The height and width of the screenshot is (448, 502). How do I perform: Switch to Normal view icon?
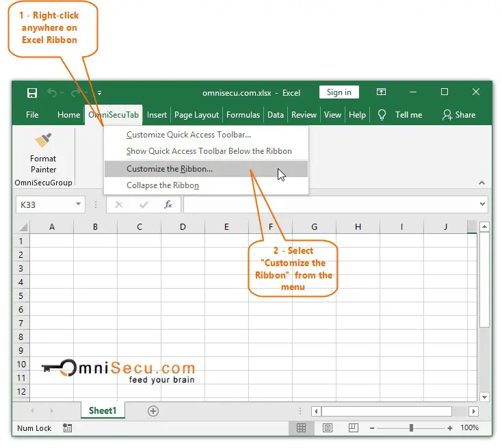pos(301,428)
